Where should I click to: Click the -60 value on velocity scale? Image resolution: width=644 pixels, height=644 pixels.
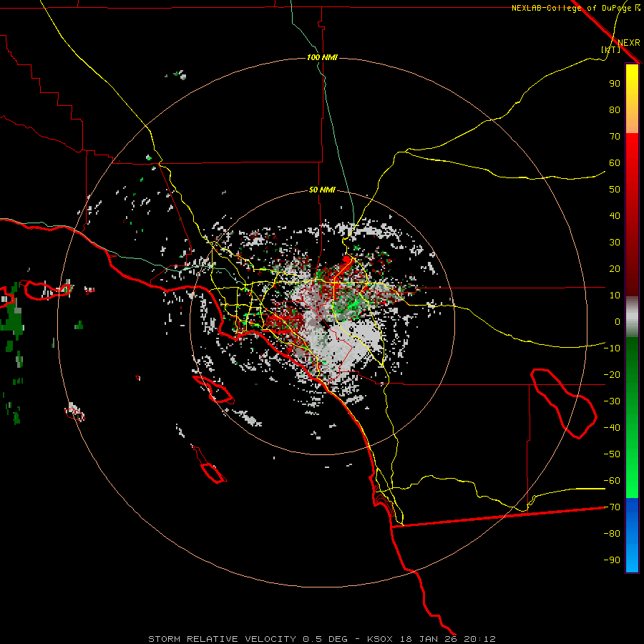pos(612,481)
